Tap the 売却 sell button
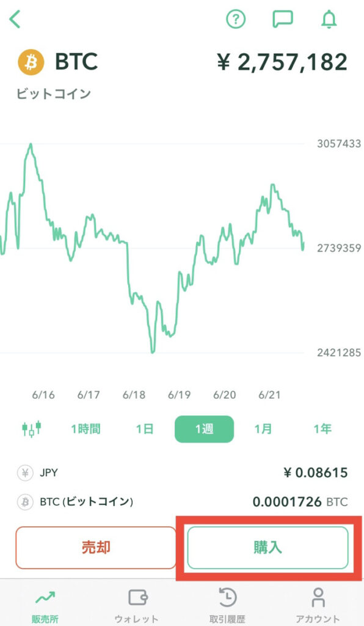Viewport: 364px width, 626px height. pyautogui.click(x=96, y=547)
